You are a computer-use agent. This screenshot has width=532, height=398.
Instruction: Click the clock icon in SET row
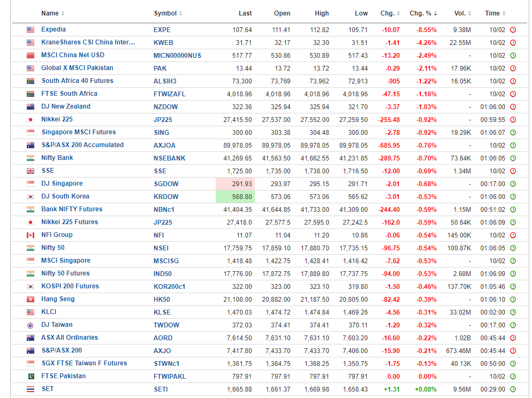(513, 389)
